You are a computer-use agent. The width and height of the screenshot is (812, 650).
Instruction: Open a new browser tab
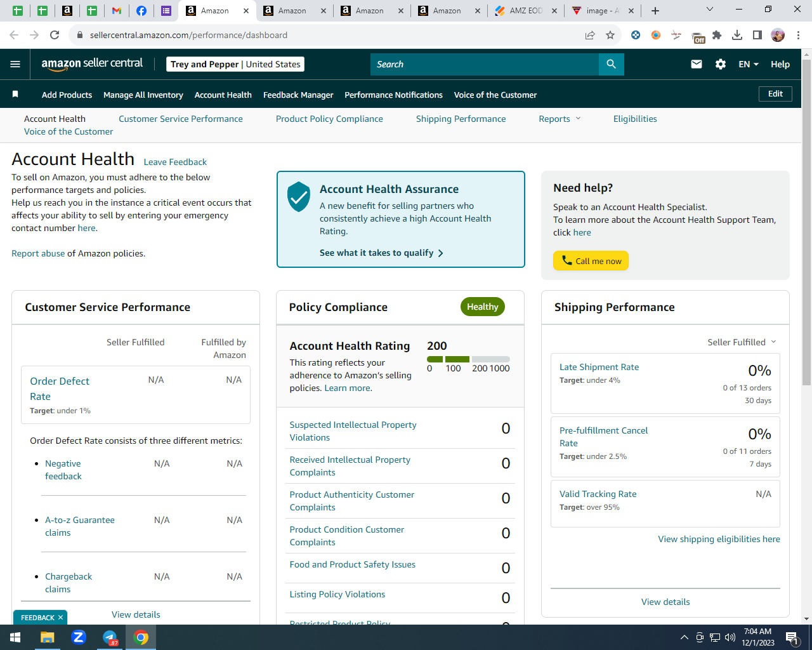(655, 11)
